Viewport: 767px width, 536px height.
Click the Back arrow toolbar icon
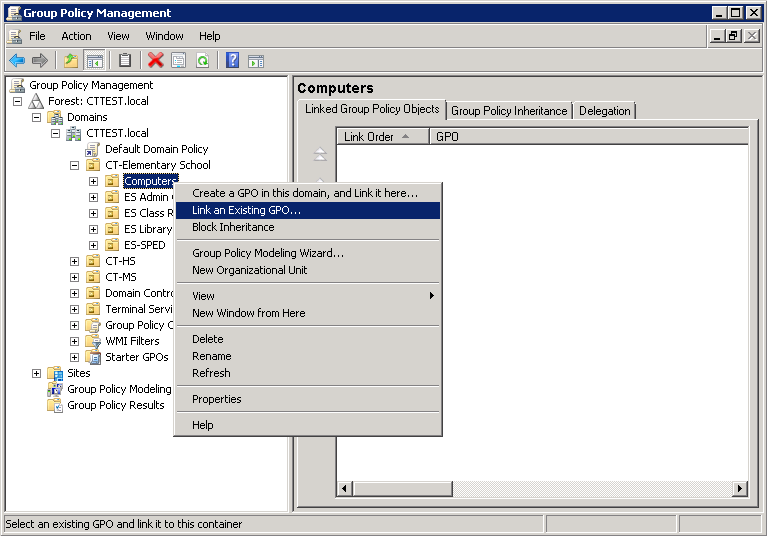pos(17,60)
